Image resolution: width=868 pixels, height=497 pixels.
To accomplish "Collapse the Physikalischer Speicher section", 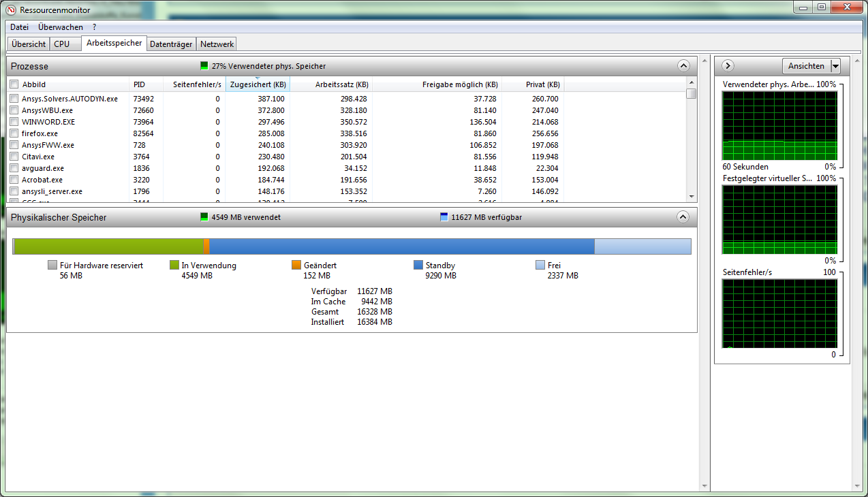I will point(683,217).
